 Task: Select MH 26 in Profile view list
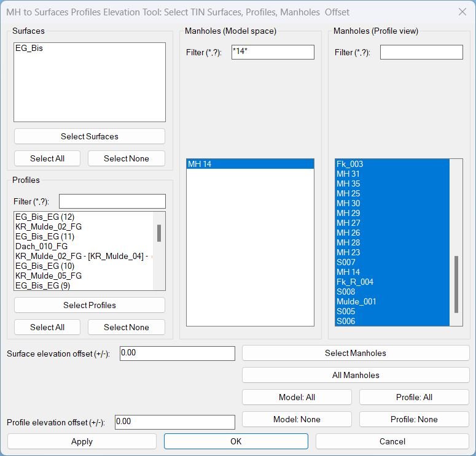pos(392,233)
